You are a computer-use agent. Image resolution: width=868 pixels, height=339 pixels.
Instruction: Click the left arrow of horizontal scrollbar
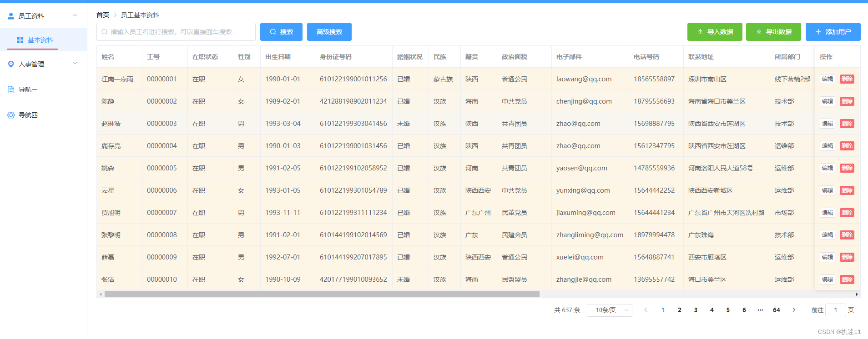[x=101, y=294]
